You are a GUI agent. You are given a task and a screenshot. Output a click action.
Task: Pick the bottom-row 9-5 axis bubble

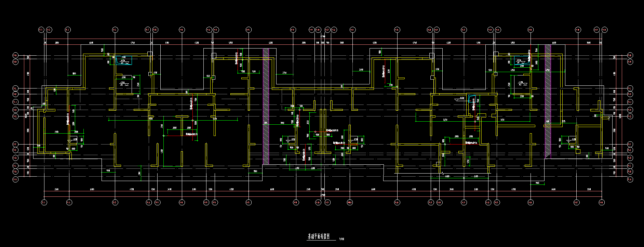point(115,202)
